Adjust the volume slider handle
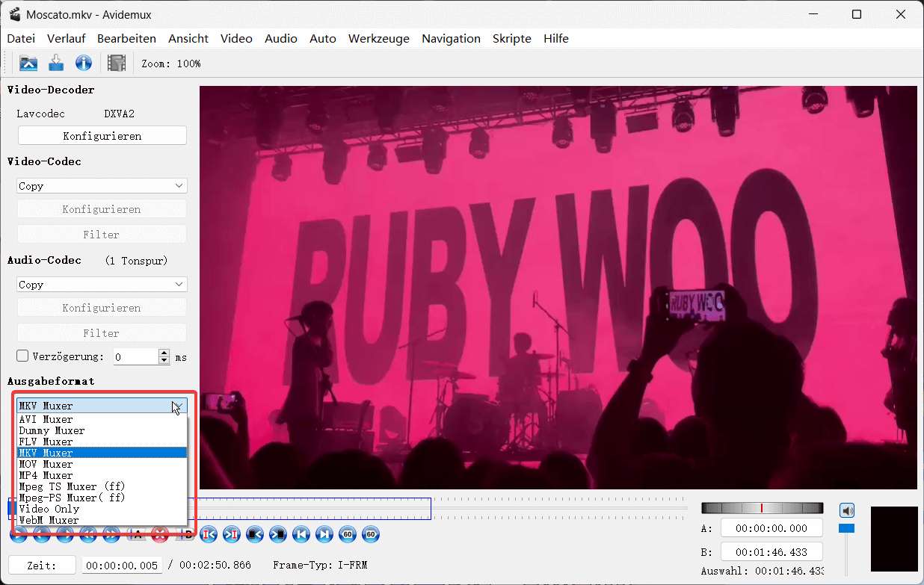Viewport: 924px width, 585px height. [846, 528]
